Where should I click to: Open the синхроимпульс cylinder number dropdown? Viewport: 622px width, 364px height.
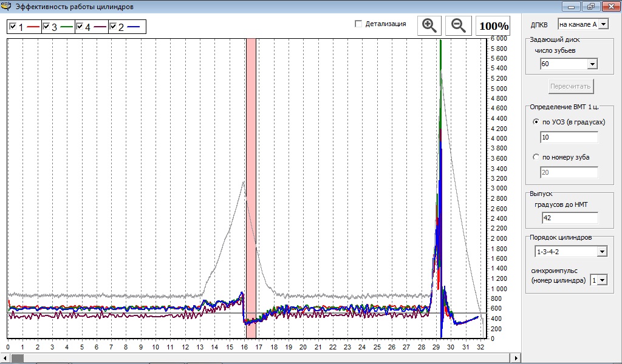click(602, 280)
